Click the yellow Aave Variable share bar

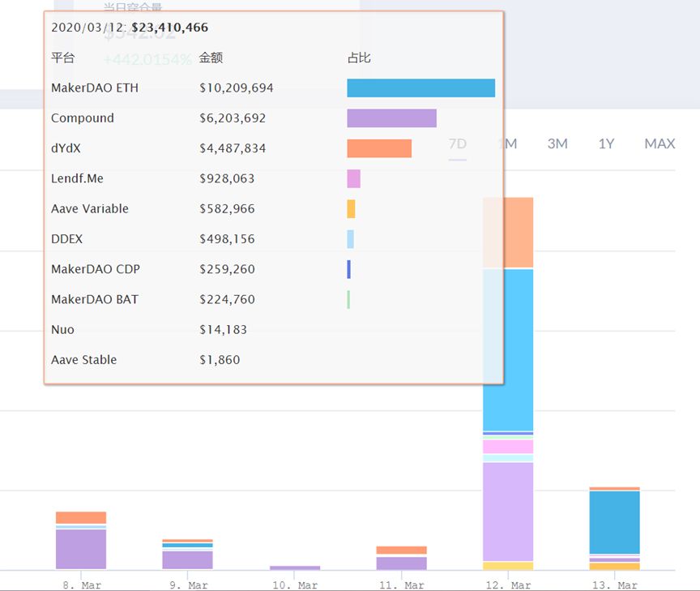coord(351,209)
